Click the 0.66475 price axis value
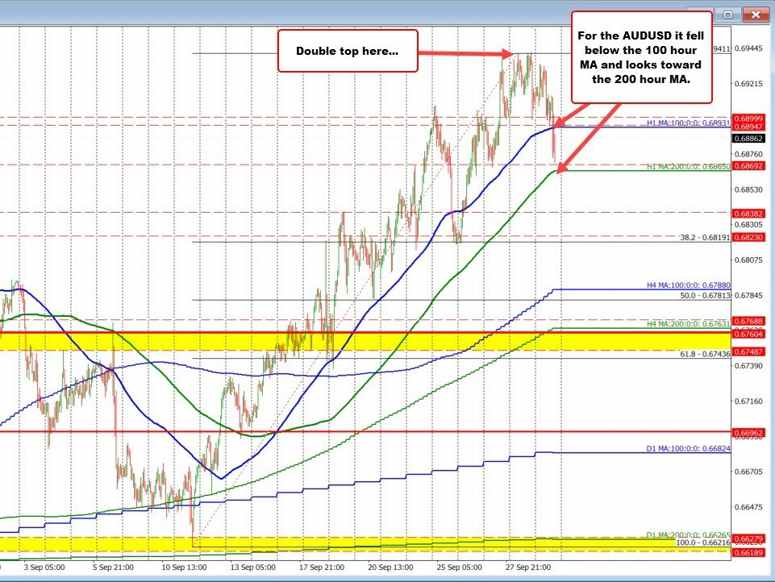 coord(749,507)
